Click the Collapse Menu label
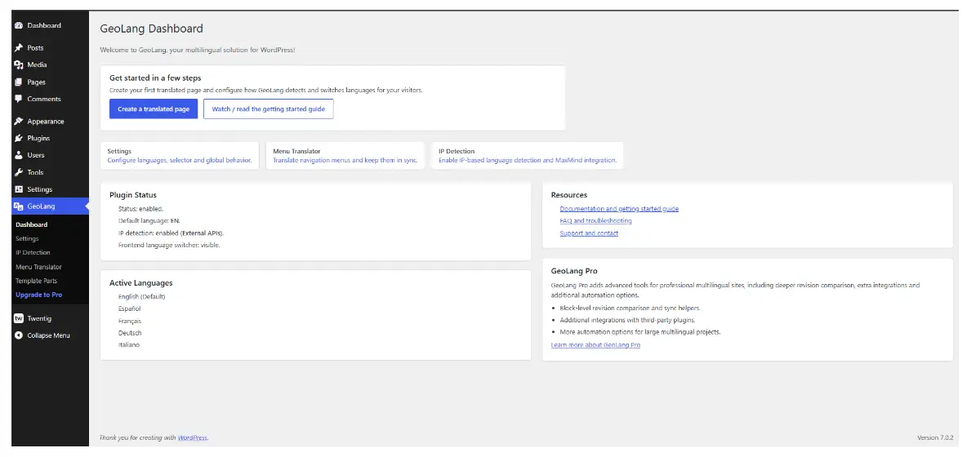980x457 pixels. pyautogui.click(x=48, y=335)
